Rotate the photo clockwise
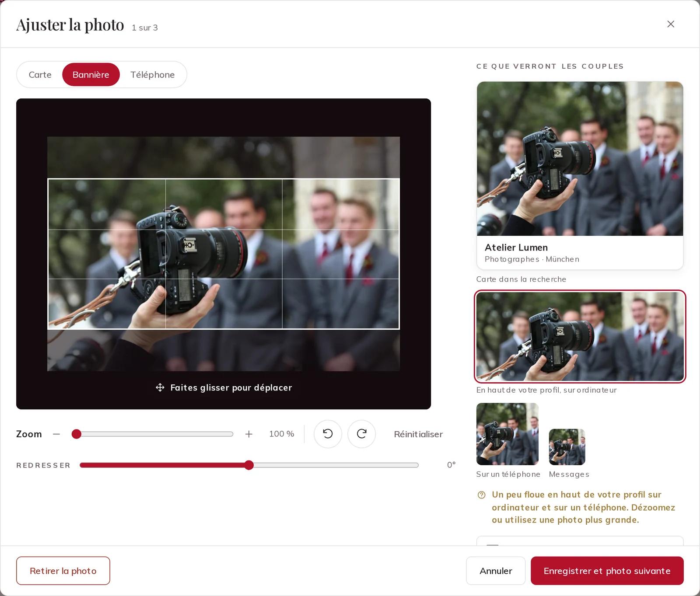The image size is (700, 596). pyautogui.click(x=361, y=434)
